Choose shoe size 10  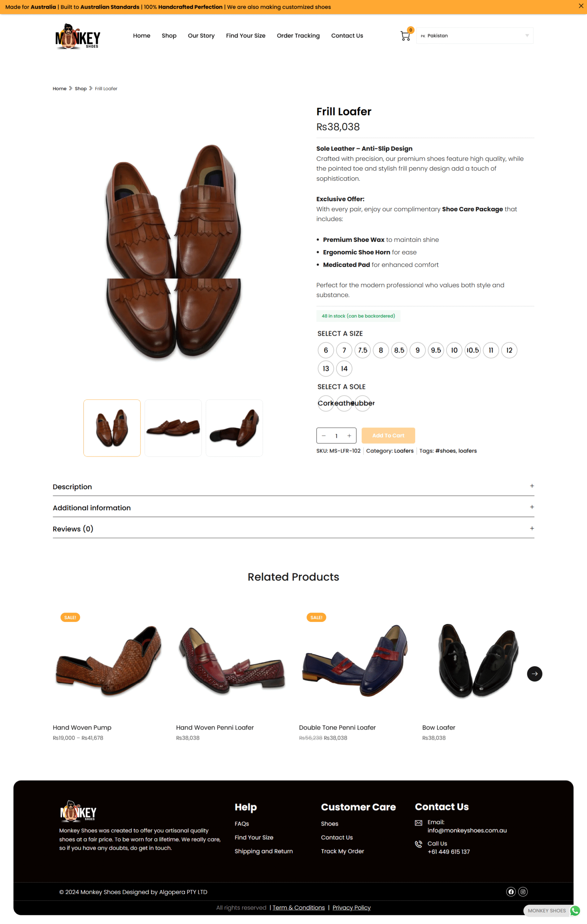tap(454, 350)
